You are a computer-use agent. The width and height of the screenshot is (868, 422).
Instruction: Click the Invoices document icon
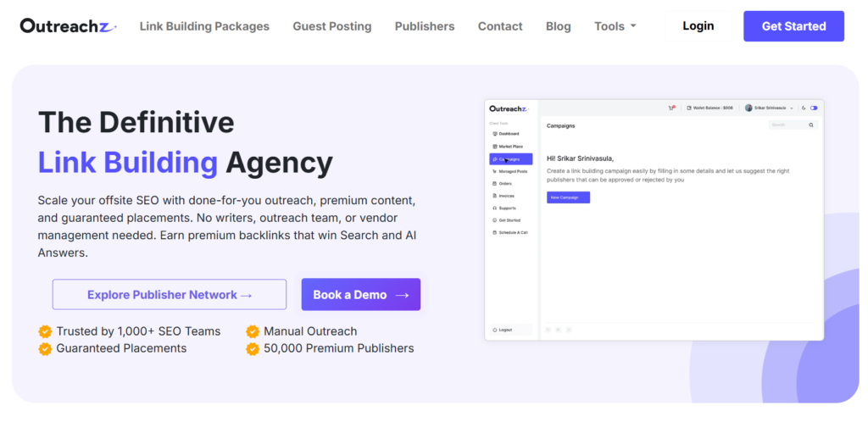click(495, 196)
